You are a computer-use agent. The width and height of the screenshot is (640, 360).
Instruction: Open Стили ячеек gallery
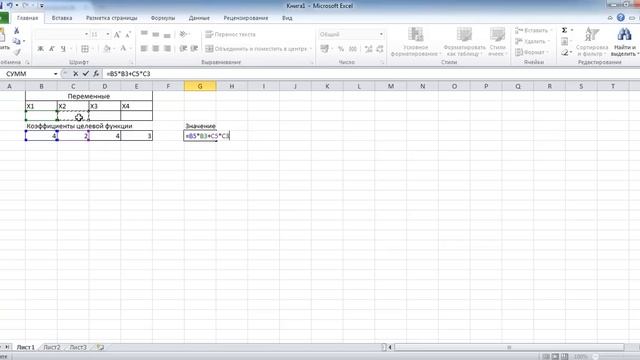pos(498,42)
